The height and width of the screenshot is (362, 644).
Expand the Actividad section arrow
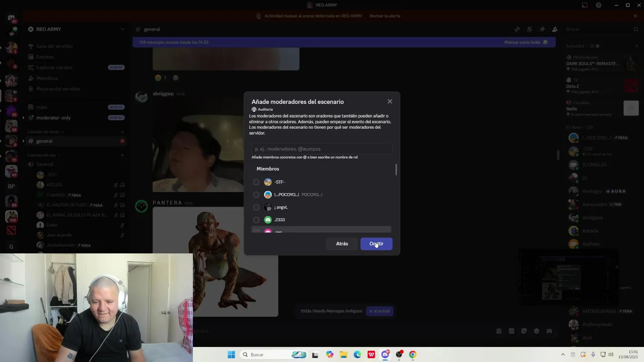point(636,46)
